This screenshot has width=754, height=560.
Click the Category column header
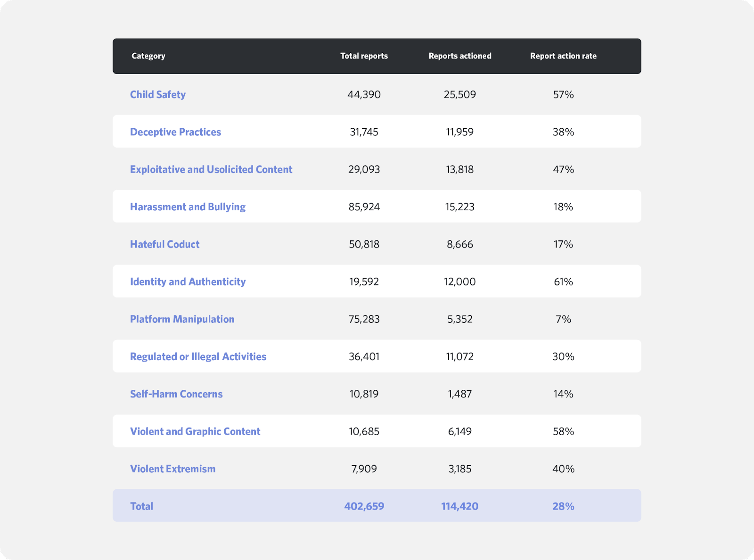(x=148, y=56)
